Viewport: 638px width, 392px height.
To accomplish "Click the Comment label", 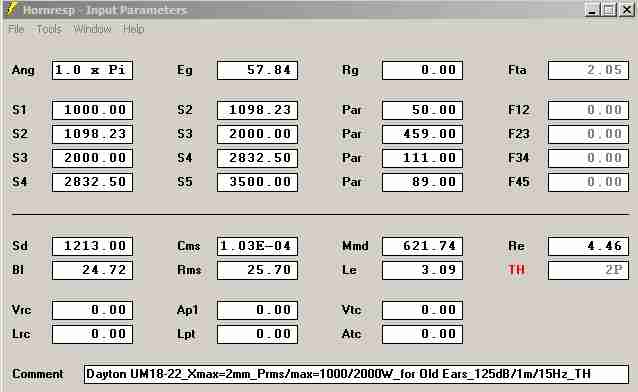I will pos(37,374).
